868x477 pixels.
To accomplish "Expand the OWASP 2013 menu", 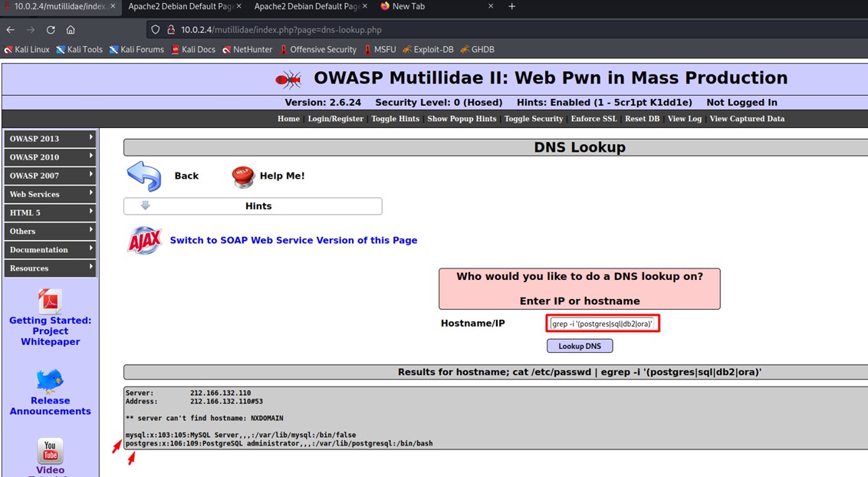I will [51, 138].
